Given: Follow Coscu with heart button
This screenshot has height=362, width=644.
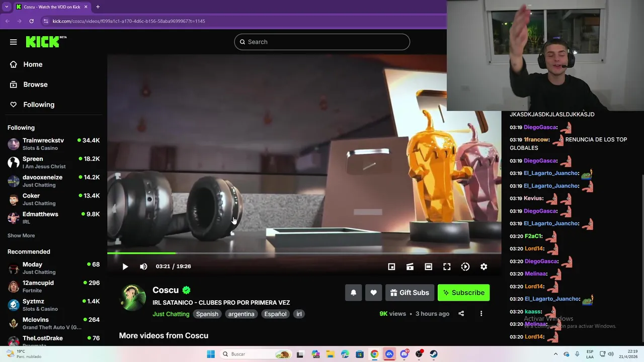Looking at the screenshot, I should click(x=373, y=293).
